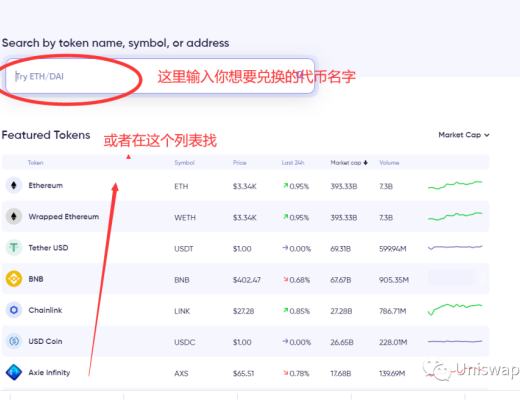Click the Axie Infinity token icon

click(14, 372)
